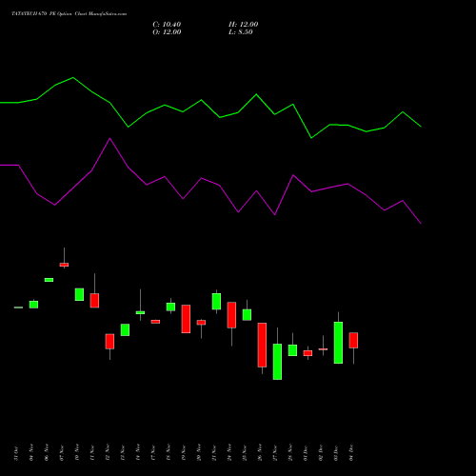476x476 pixels.
Task: Click the tall green candlestick for 03 Dec
Action: point(338,343)
